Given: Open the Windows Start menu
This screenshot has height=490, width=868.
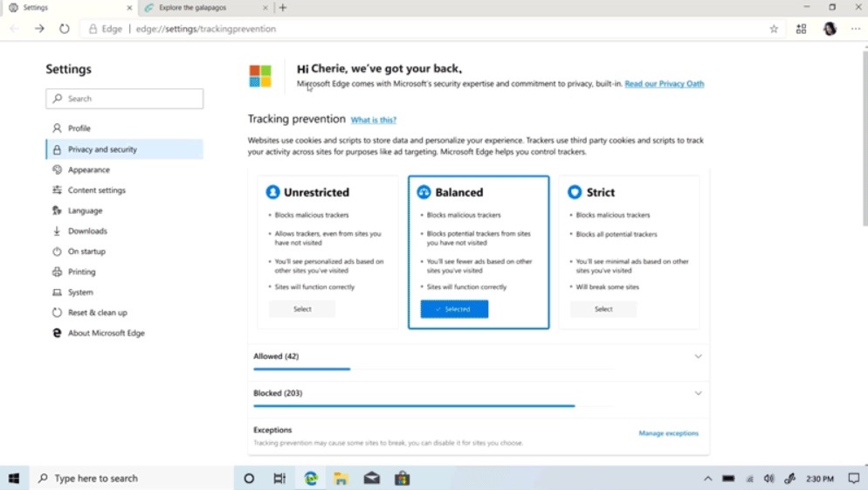Looking at the screenshot, I should coord(14,478).
